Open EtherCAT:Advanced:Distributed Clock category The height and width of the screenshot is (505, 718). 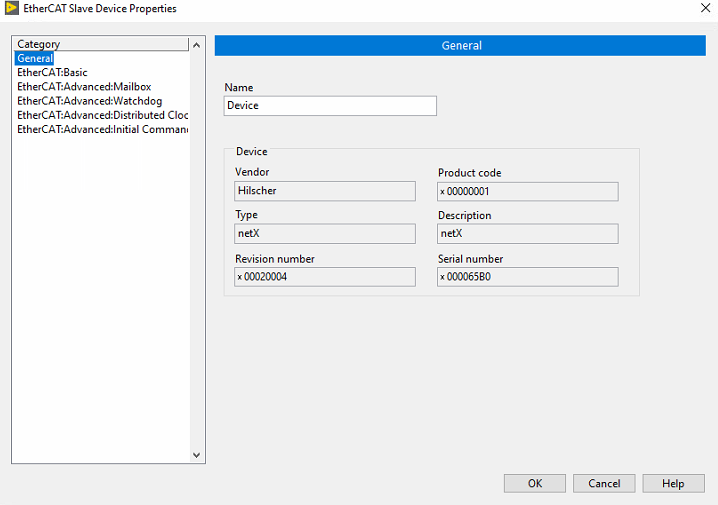point(103,115)
